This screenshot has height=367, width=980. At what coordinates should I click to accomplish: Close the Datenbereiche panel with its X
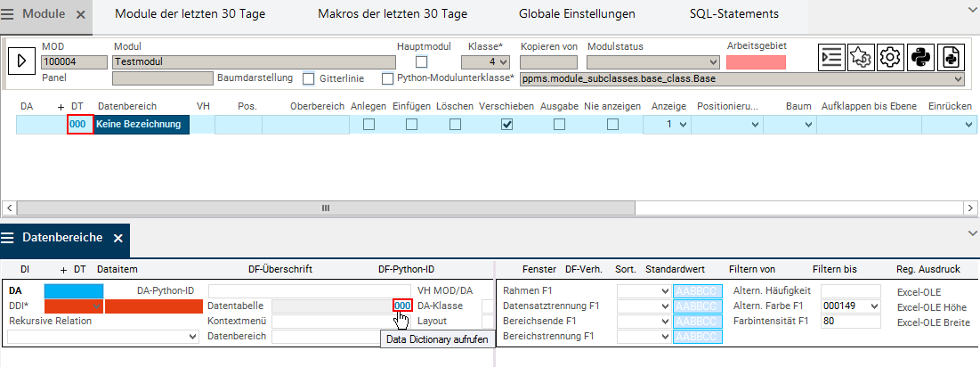(x=118, y=238)
